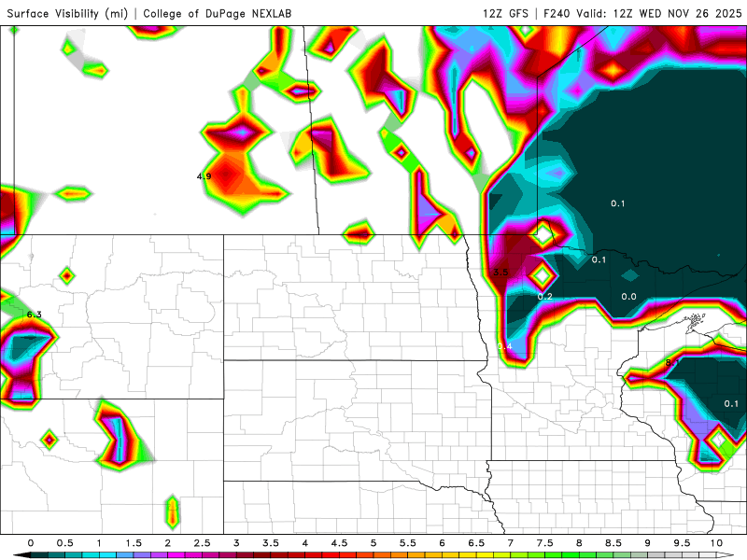Click the 6.3 visibility value on map

coord(35,315)
